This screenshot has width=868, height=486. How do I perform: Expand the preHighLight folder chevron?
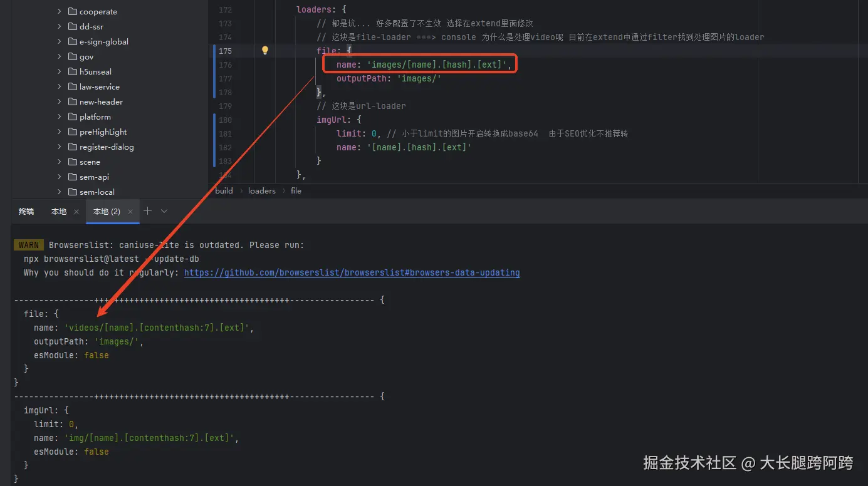point(60,132)
